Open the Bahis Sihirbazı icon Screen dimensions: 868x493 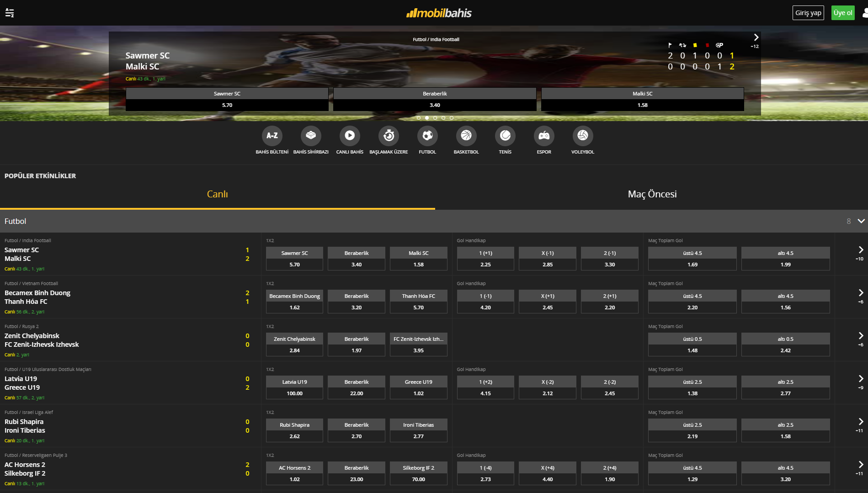pos(311,136)
